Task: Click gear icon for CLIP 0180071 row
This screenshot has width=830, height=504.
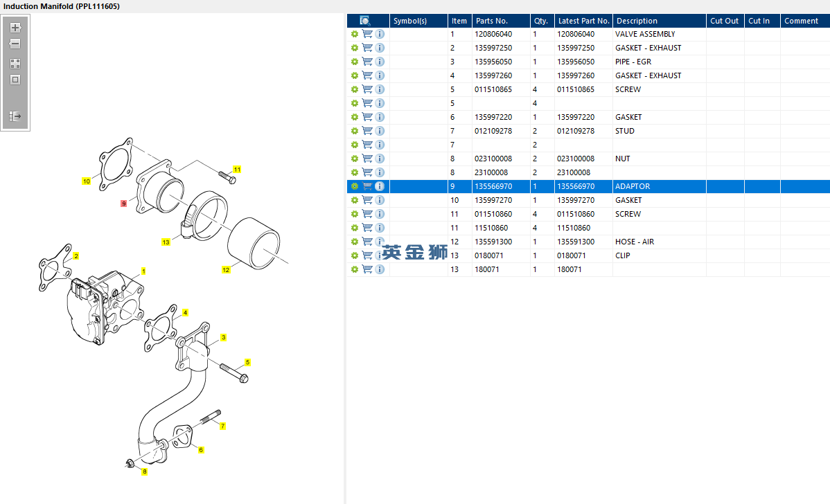Action: [x=355, y=255]
